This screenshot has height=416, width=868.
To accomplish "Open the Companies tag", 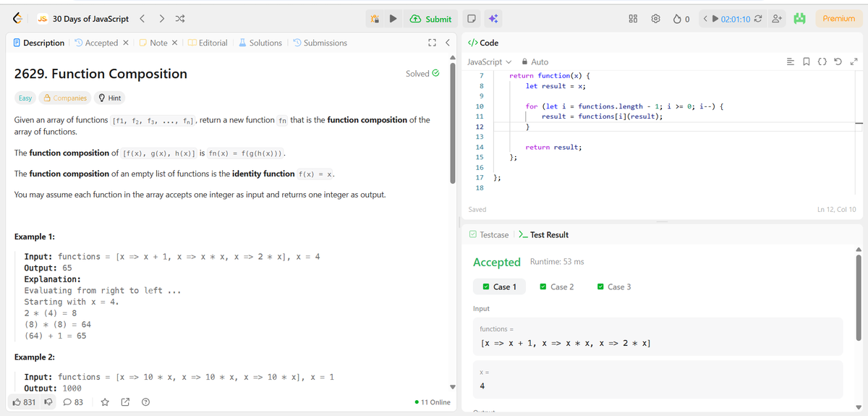I will 65,98.
